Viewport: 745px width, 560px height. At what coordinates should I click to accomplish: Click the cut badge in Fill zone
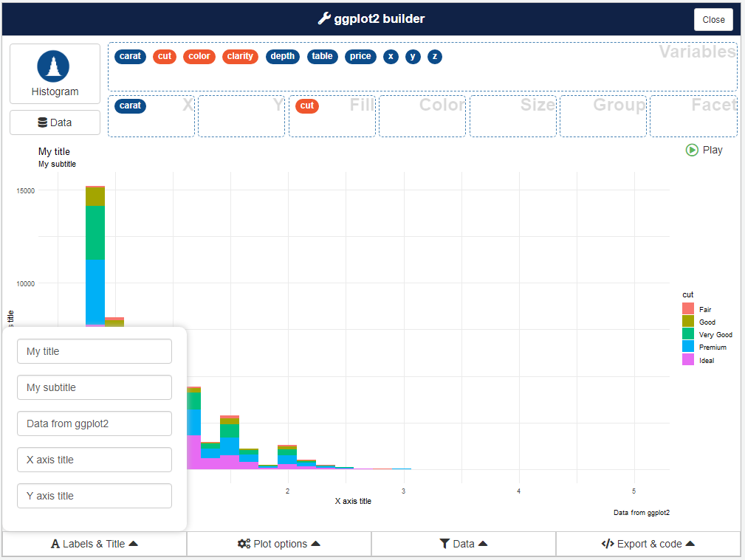click(x=307, y=106)
